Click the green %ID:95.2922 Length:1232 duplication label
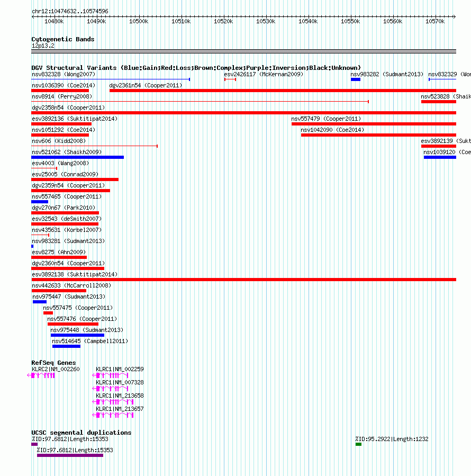The height and width of the screenshot is (476, 471). pos(392,439)
